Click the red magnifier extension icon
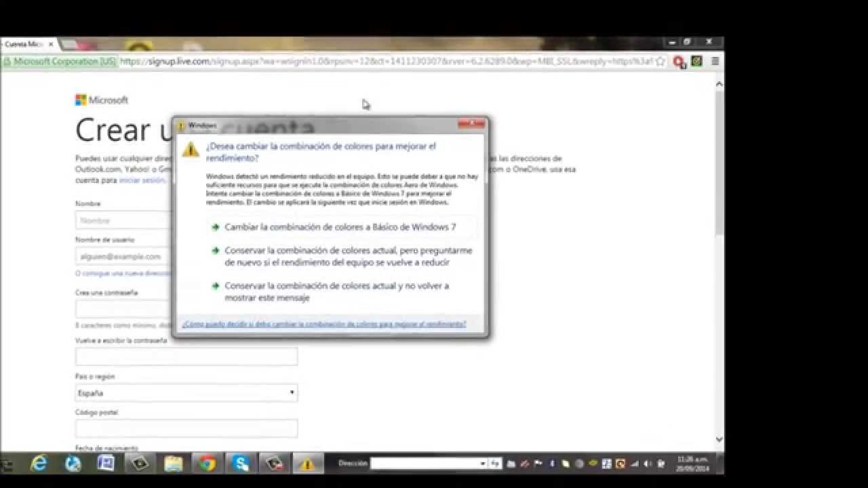This screenshot has height=488, width=868. (679, 62)
